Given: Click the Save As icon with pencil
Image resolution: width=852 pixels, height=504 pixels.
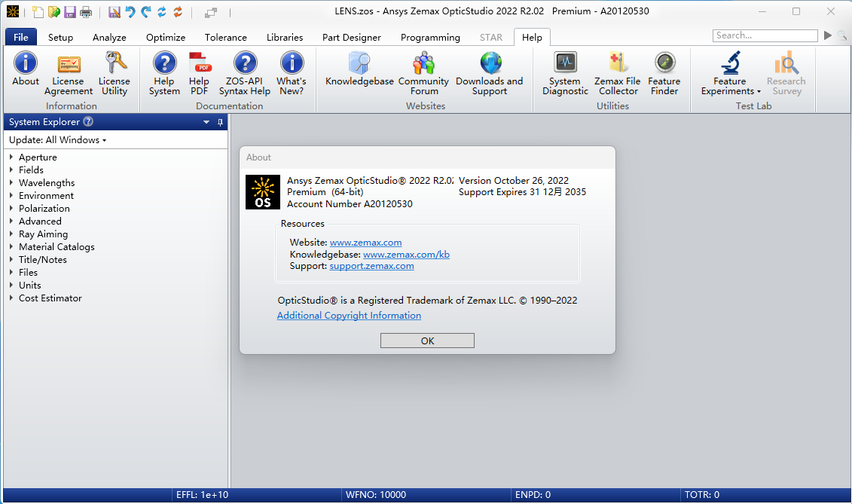Looking at the screenshot, I should click(114, 11).
